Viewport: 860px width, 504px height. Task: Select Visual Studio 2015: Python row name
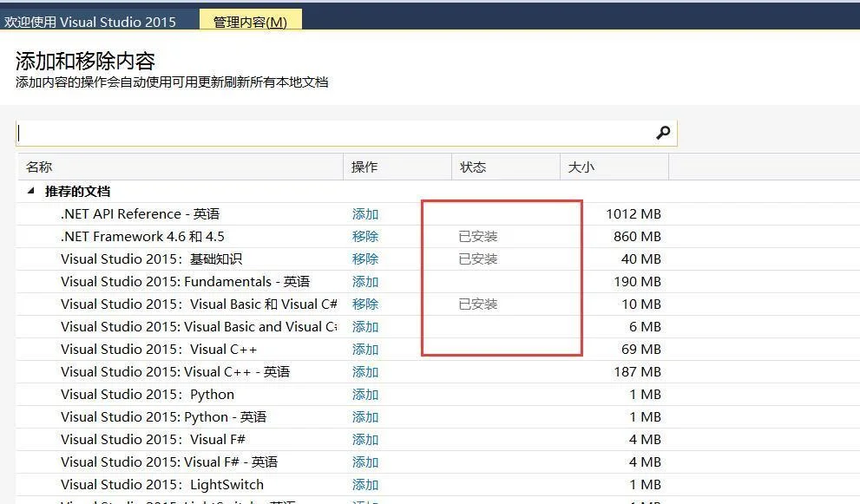148,395
